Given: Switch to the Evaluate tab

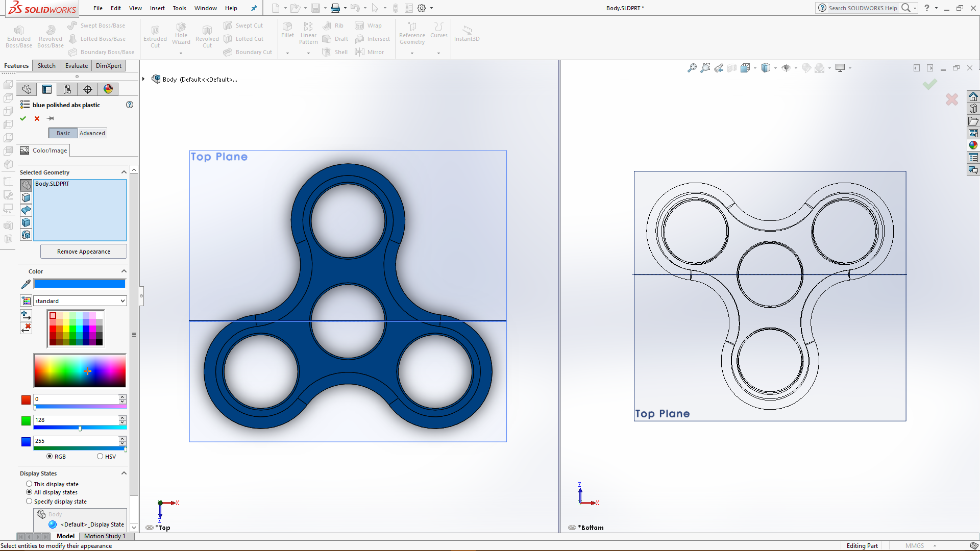Looking at the screenshot, I should pyautogui.click(x=77, y=66).
